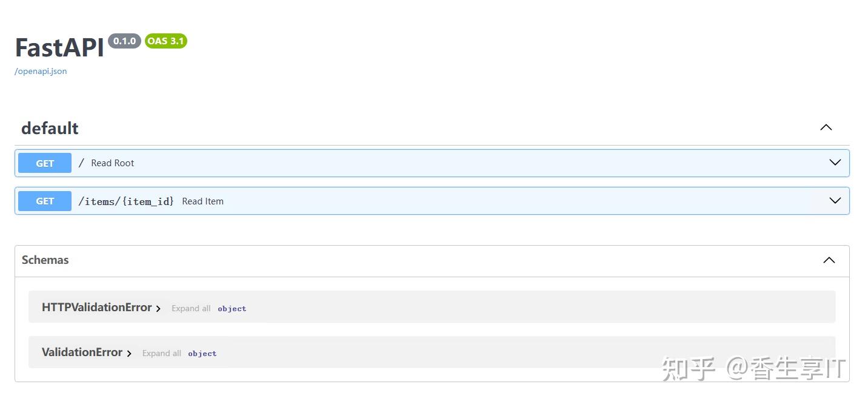This screenshot has height=404, width=868.
Task: Click the OAS 3.1 version badge
Action: click(x=165, y=41)
